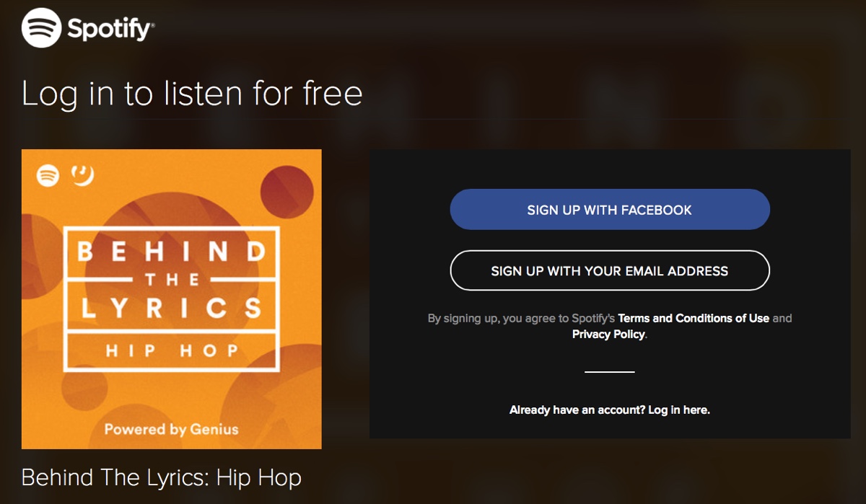The image size is (866, 504).
Task: Select the 'Log in to listen for free' heading
Action: [x=192, y=94]
